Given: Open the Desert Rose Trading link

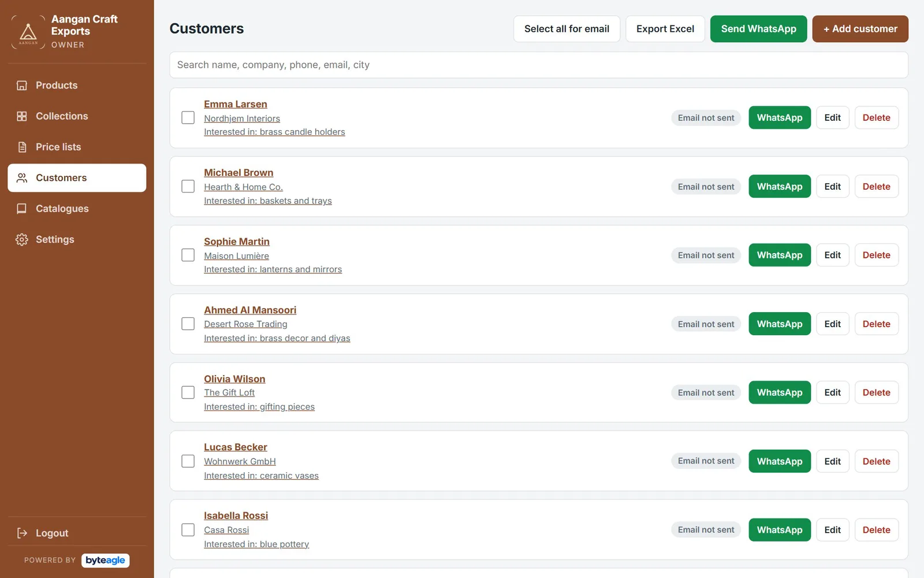Looking at the screenshot, I should point(245,324).
